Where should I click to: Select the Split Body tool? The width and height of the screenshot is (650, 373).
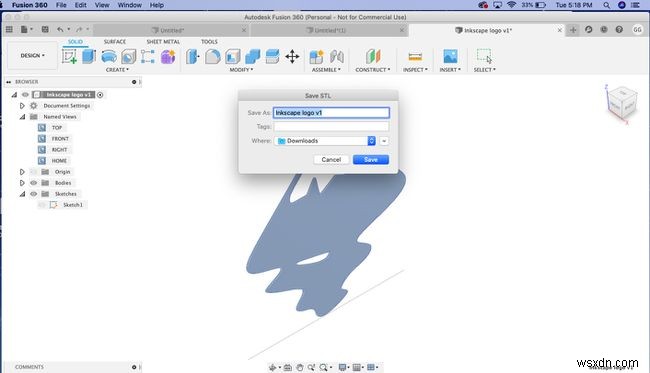pyautogui.click(x=272, y=57)
